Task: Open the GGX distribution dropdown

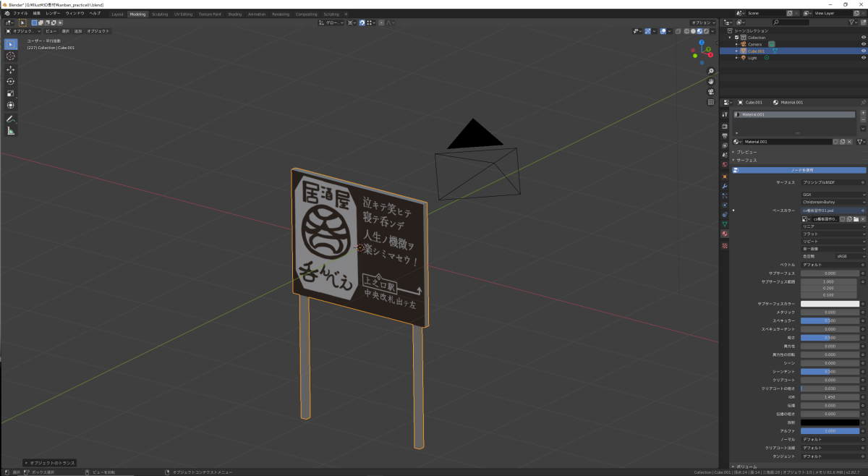Action: click(833, 195)
